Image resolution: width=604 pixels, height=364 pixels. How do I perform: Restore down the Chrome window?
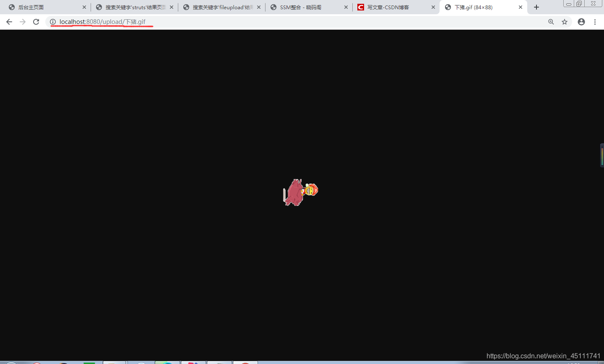pyautogui.click(x=579, y=4)
